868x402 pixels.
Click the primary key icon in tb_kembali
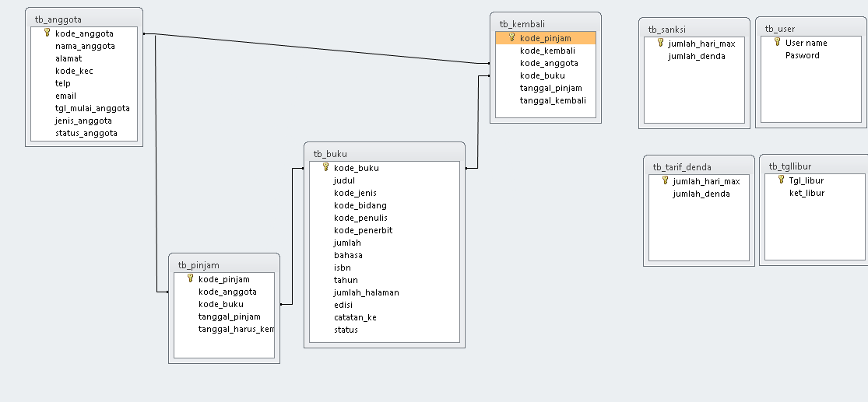point(511,37)
